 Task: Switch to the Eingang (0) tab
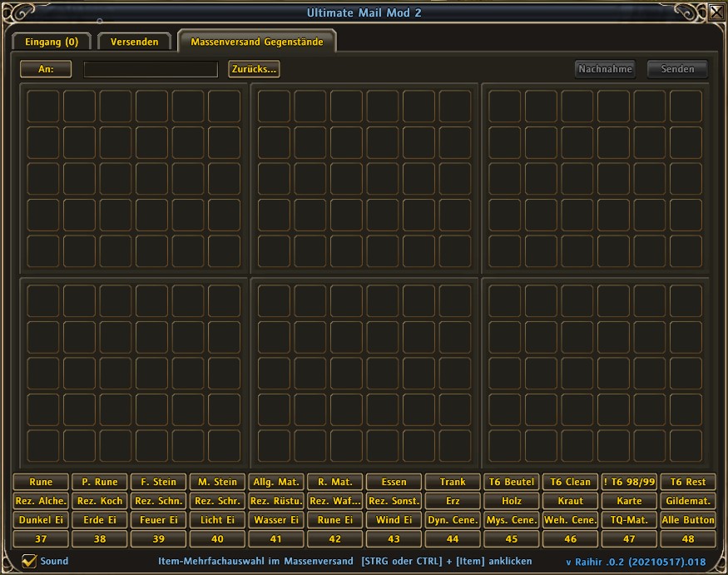[52, 42]
